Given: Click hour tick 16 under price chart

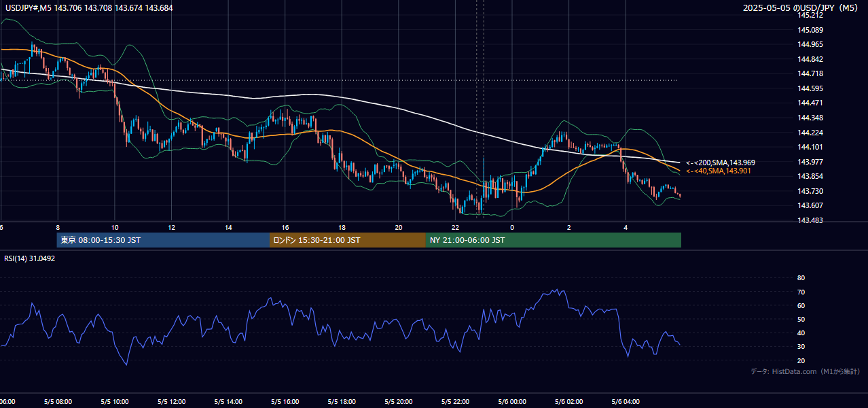Looking at the screenshot, I should coord(285,227).
